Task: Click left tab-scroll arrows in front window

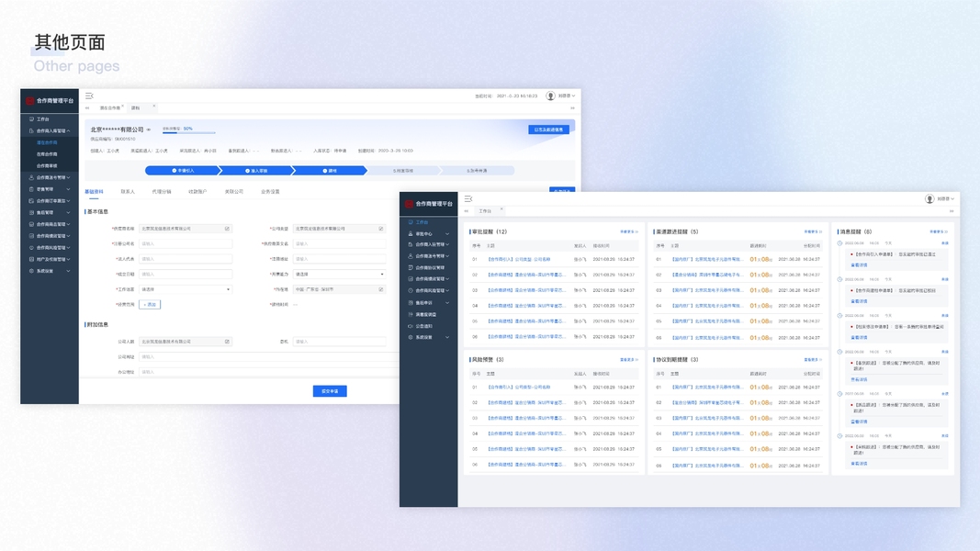Action: 467,211
